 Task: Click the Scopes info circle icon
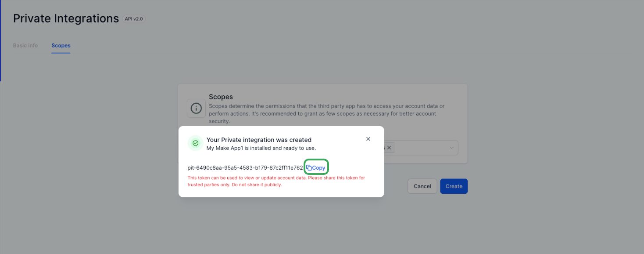196,108
